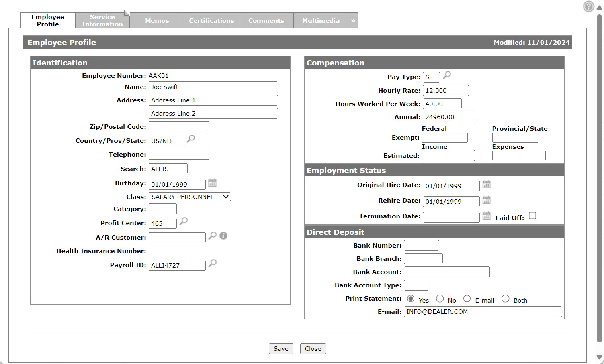The width and height of the screenshot is (604, 364).
Task: Click the Zip/Postal Code field
Action: click(x=179, y=126)
